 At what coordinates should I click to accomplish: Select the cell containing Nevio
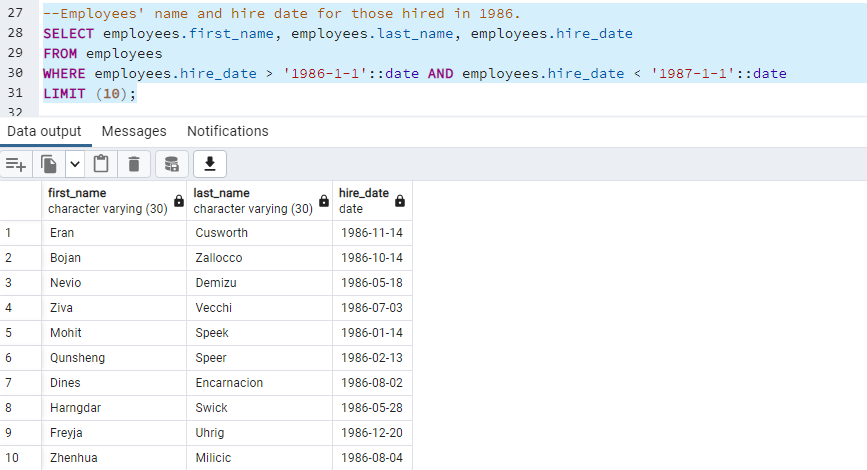pyautogui.click(x=114, y=283)
